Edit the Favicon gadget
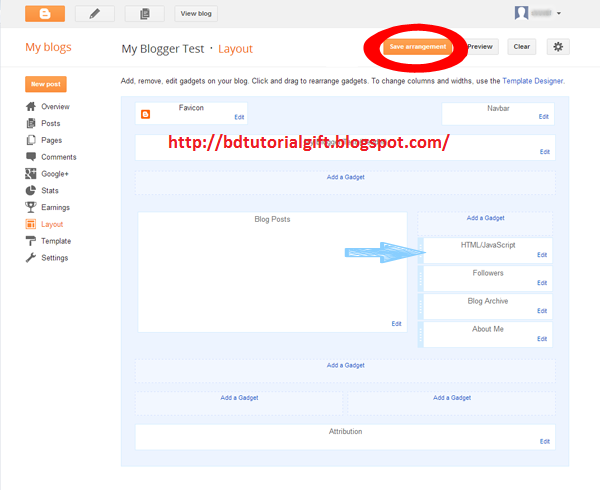Screen dimensions: 600x490 239,117
